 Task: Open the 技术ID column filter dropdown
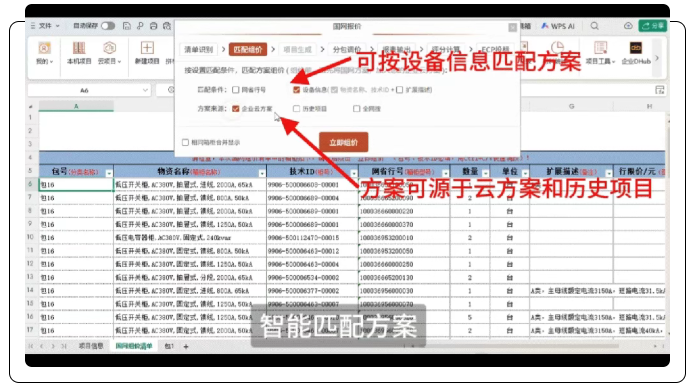pos(354,173)
